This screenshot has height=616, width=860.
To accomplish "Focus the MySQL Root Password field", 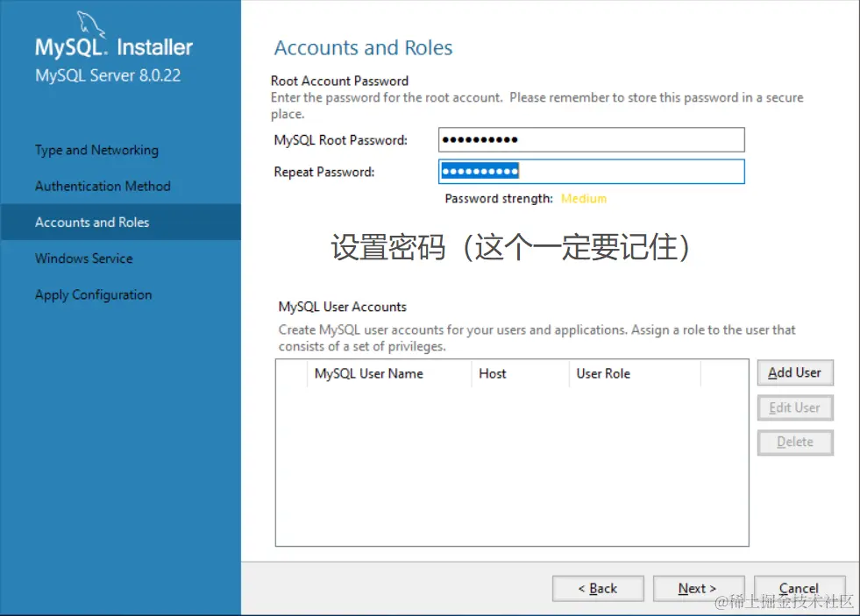I will tap(591, 139).
